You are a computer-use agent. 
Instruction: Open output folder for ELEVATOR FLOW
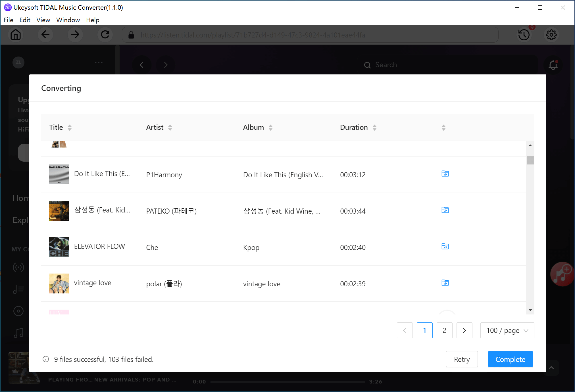coord(445,246)
